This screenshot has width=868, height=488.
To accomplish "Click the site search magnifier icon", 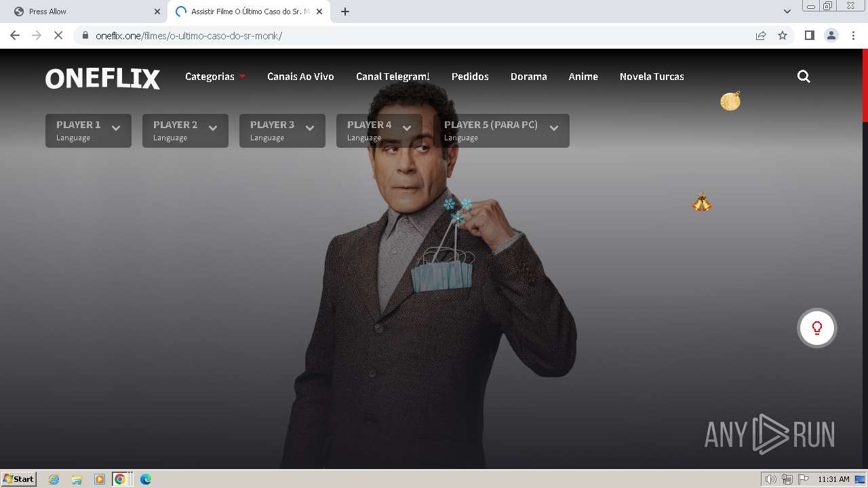I will pyautogui.click(x=804, y=77).
